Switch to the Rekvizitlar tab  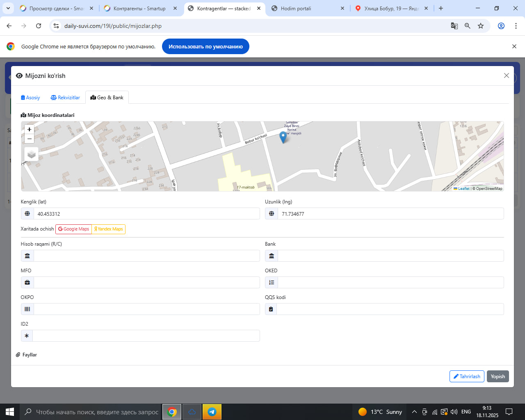[x=65, y=98]
